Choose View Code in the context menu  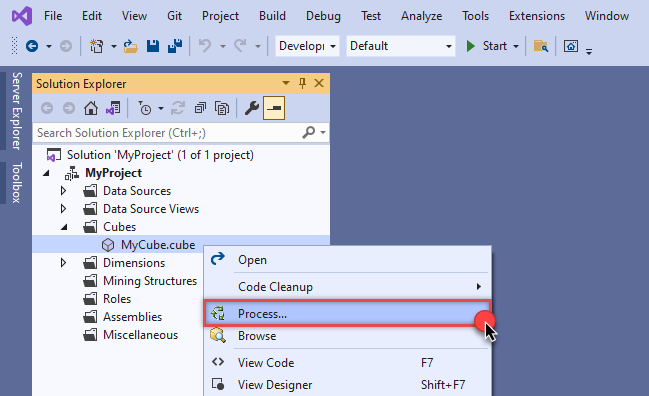tap(348, 363)
